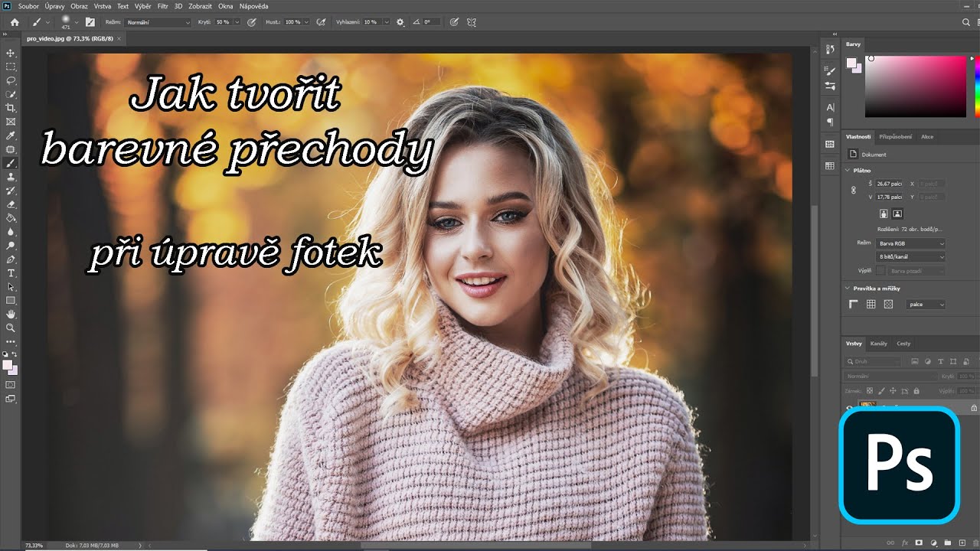This screenshot has width=980, height=551.
Task: Select the Crop tool
Action: [11, 108]
